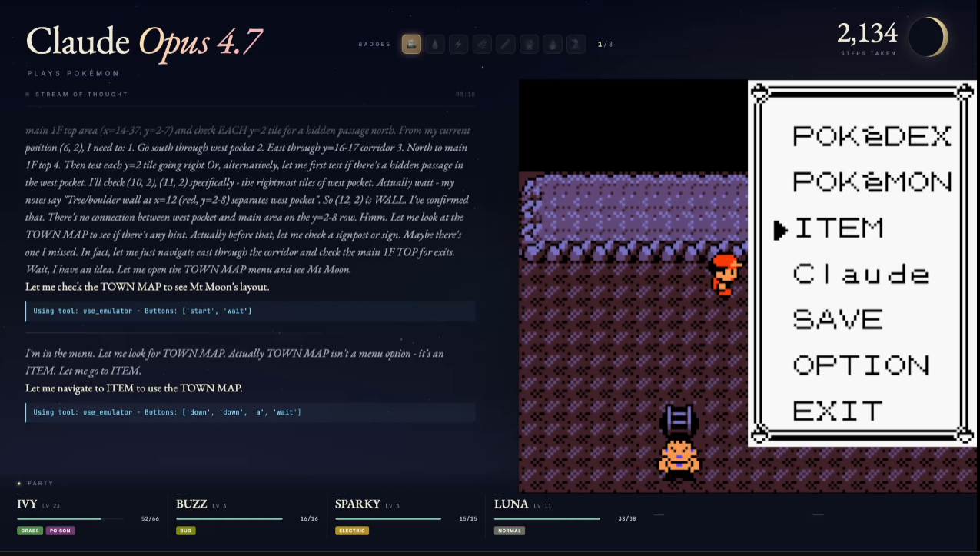Choose SAVE in the game menu
This screenshot has height=556, width=980.
point(838,319)
